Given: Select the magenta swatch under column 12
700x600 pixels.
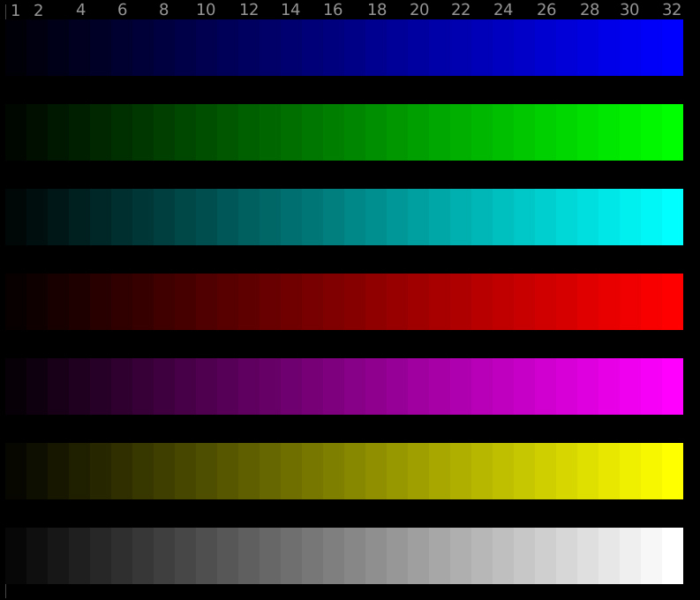Looking at the screenshot, I should pos(249,386).
